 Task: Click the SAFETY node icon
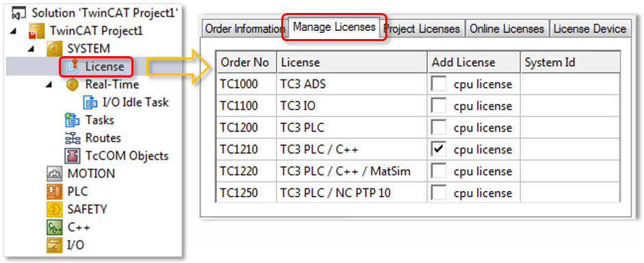54,209
